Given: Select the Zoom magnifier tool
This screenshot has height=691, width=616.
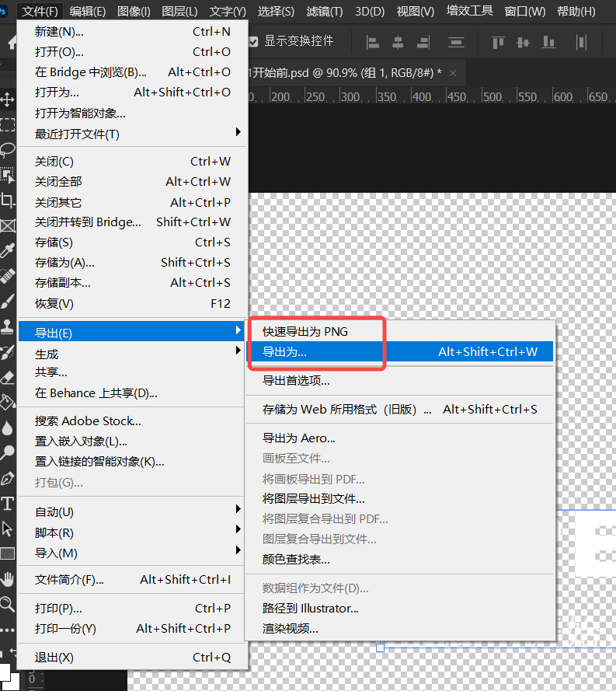Looking at the screenshot, I should click(x=8, y=604).
